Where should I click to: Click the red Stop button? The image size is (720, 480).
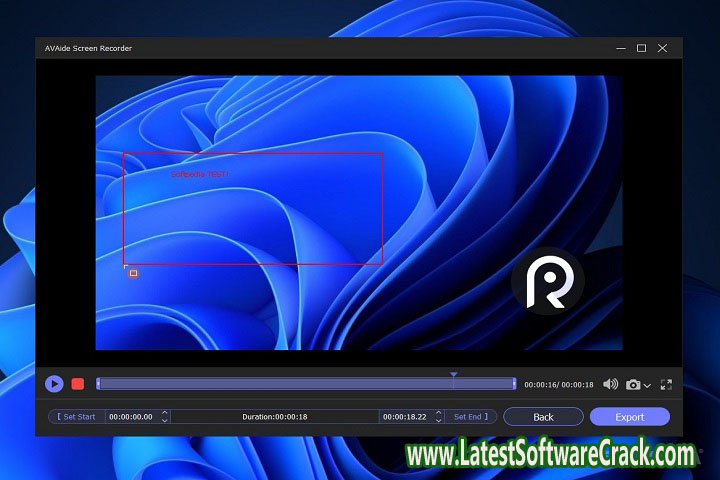(78, 384)
